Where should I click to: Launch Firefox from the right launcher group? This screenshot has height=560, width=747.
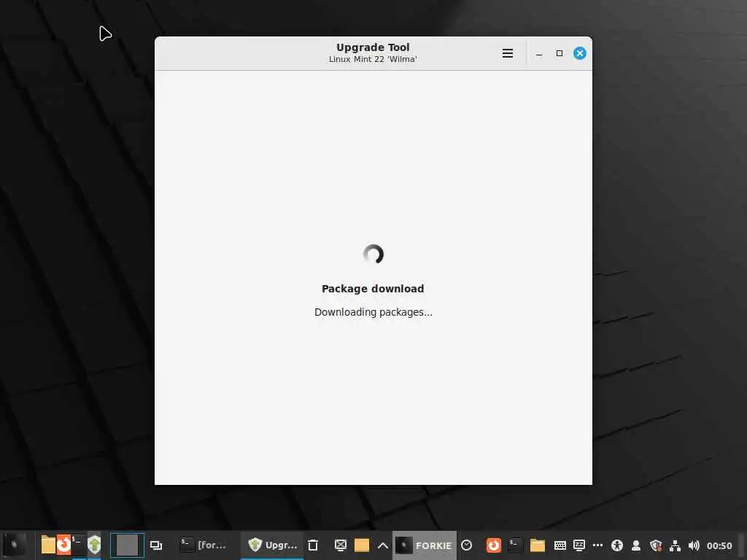coord(494,545)
